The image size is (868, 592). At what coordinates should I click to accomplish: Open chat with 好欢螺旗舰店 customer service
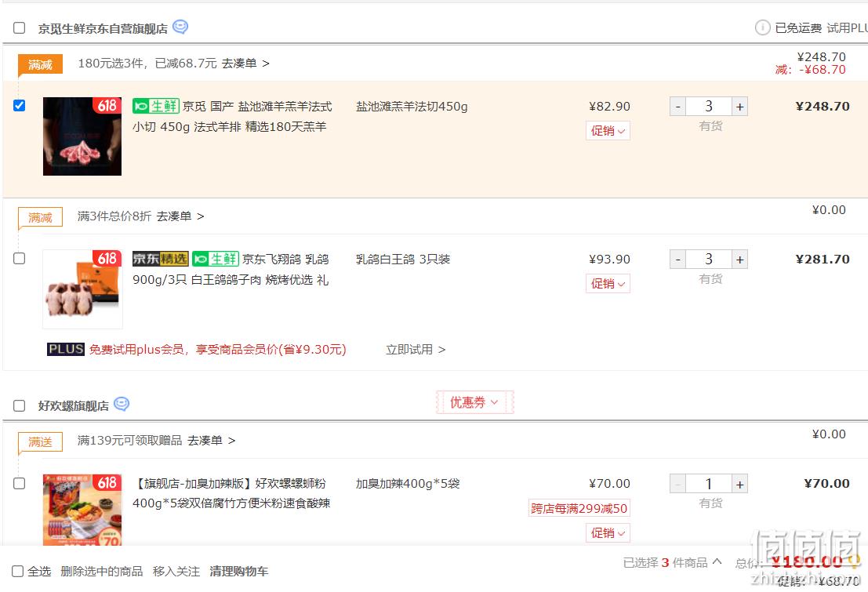pos(122,405)
